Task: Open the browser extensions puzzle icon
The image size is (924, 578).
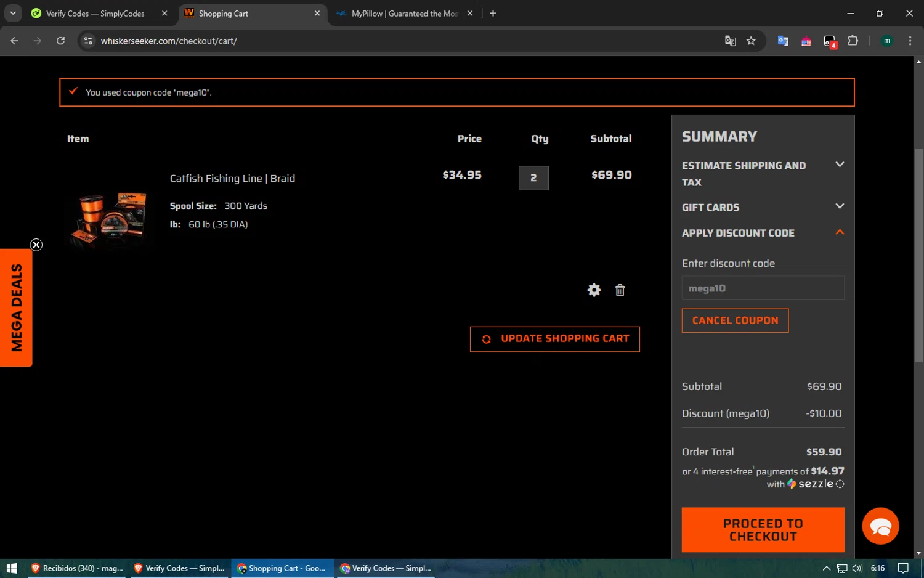Action: [853, 41]
